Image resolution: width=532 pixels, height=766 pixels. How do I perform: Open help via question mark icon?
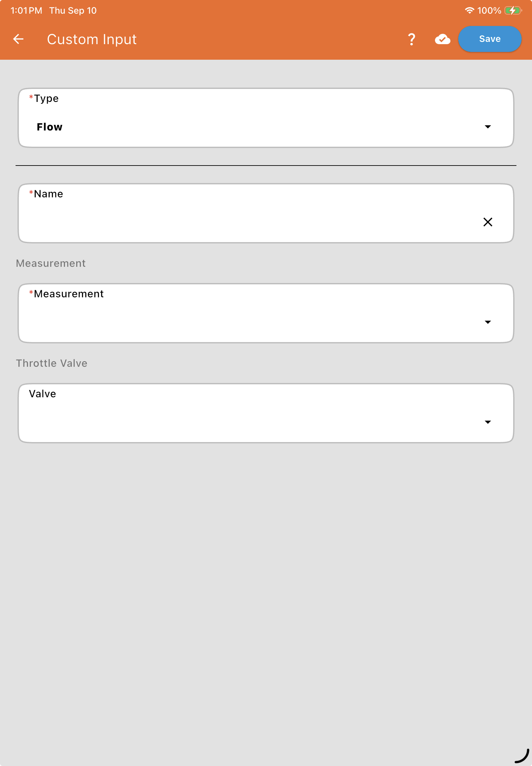point(412,39)
